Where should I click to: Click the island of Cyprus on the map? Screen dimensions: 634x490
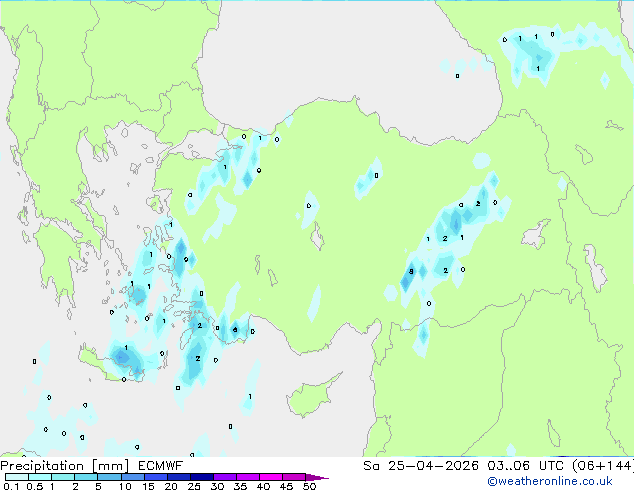[x=309, y=398]
